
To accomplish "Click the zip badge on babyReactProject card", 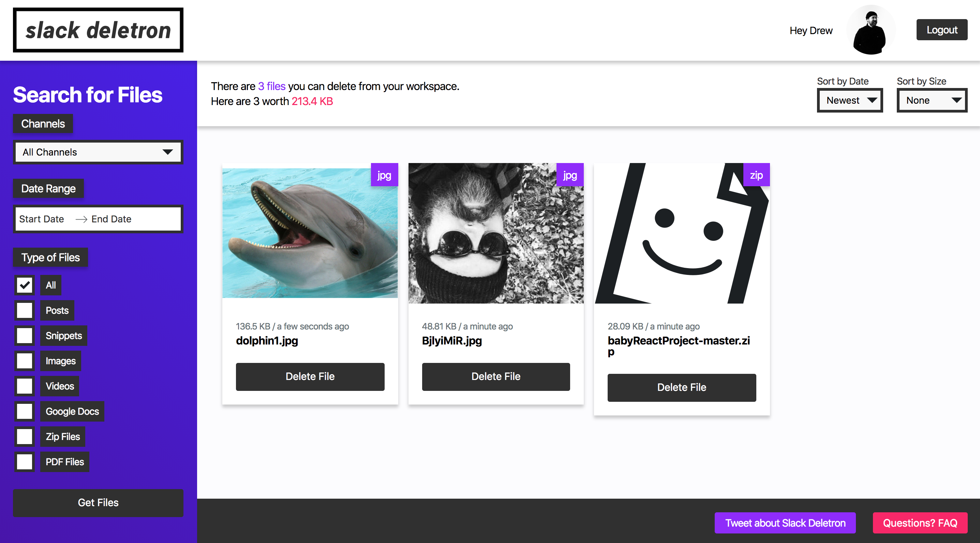I will [x=756, y=175].
